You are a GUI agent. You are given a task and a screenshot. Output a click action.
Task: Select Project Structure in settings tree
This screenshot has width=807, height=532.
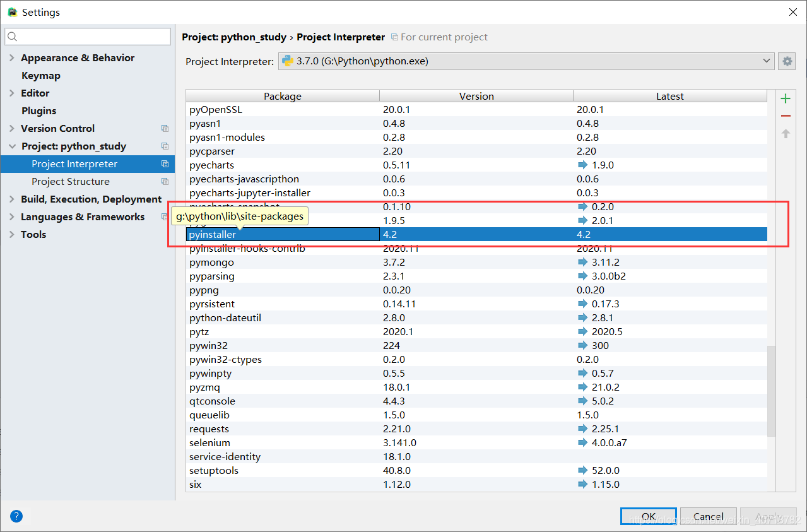click(x=71, y=182)
